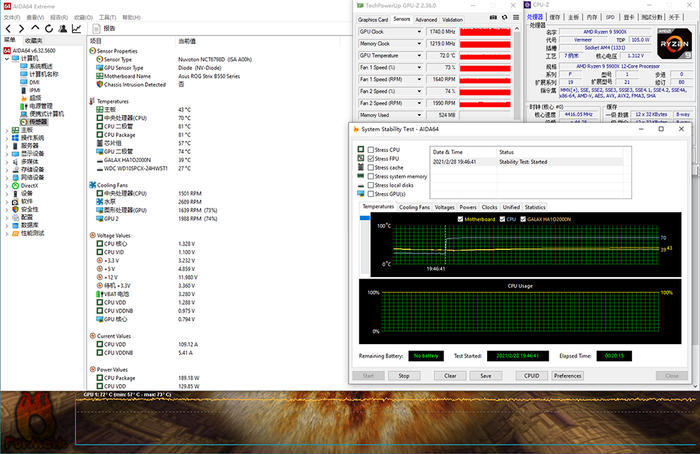Expand the DirectX tree node

6,185
